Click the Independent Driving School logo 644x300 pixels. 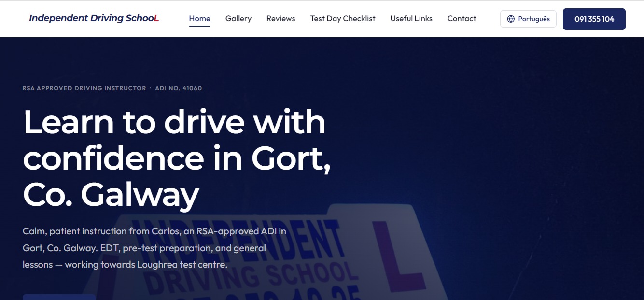(94, 18)
